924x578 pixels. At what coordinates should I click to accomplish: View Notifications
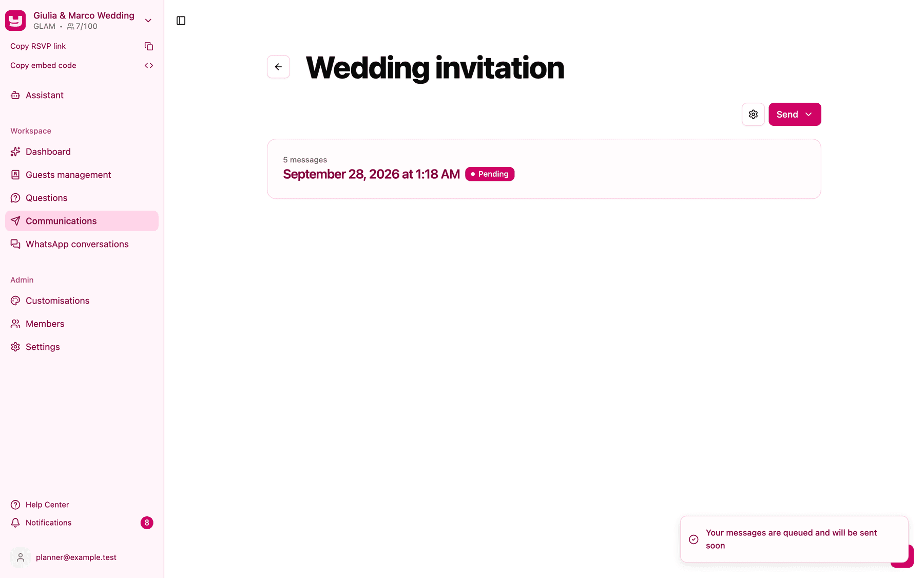point(82,523)
